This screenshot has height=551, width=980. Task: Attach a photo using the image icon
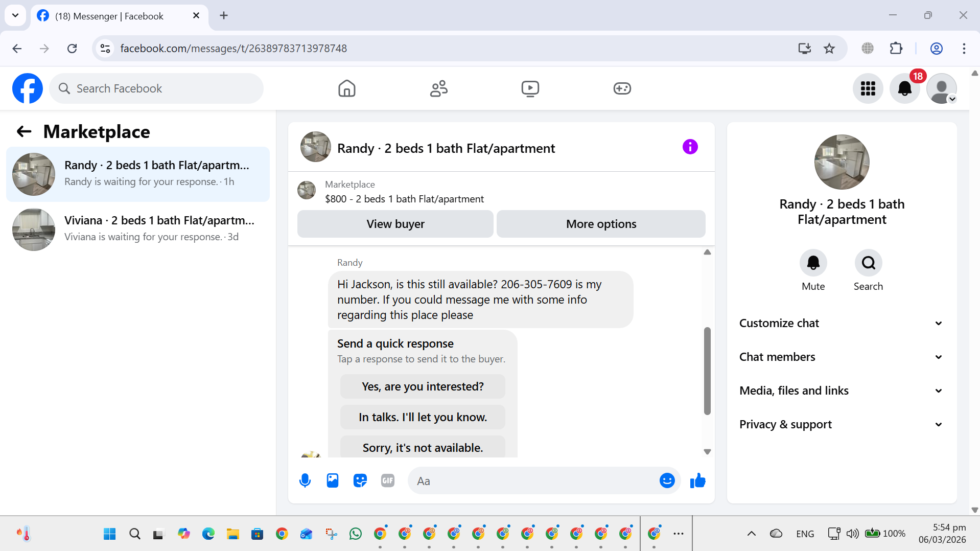click(332, 480)
